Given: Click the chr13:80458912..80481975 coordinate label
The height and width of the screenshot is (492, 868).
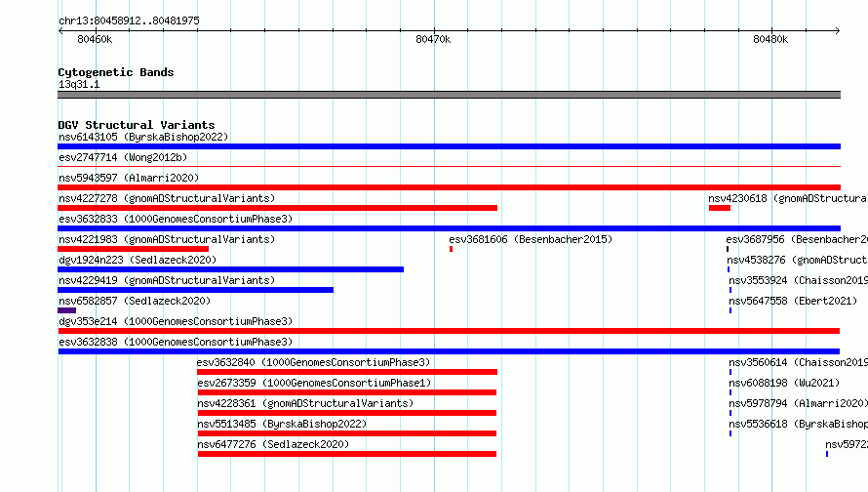Looking at the screenshot, I should (129, 20).
